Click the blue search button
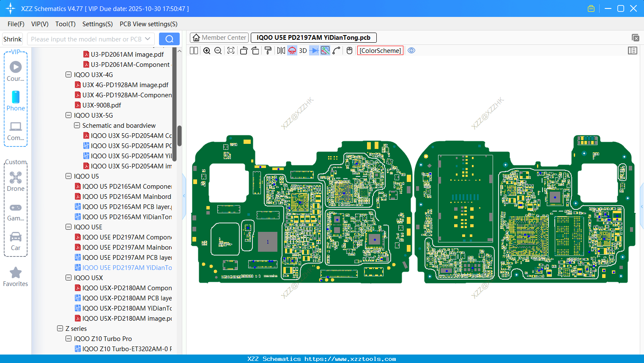This screenshot has height=363, width=644. click(169, 39)
